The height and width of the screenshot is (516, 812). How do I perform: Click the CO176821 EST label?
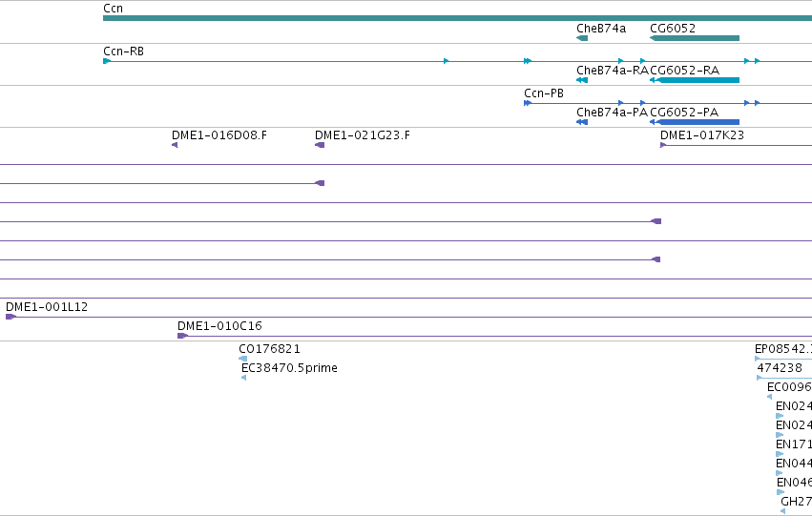point(269,349)
